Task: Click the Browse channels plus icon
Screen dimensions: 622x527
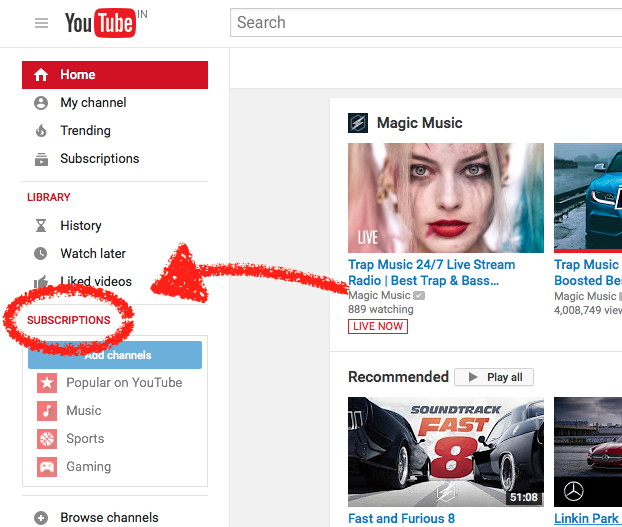Action: click(41, 518)
